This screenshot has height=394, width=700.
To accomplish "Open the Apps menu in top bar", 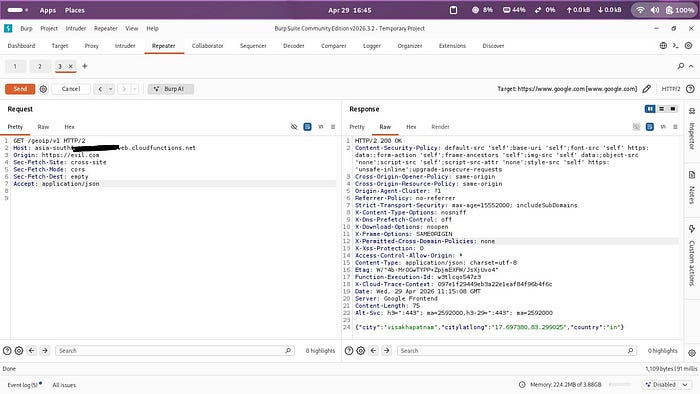I will (x=48, y=10).
